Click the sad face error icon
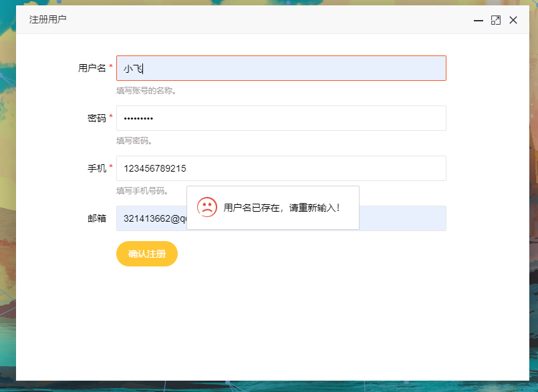The height and width of the screenshot is (392, 538). 208,208
